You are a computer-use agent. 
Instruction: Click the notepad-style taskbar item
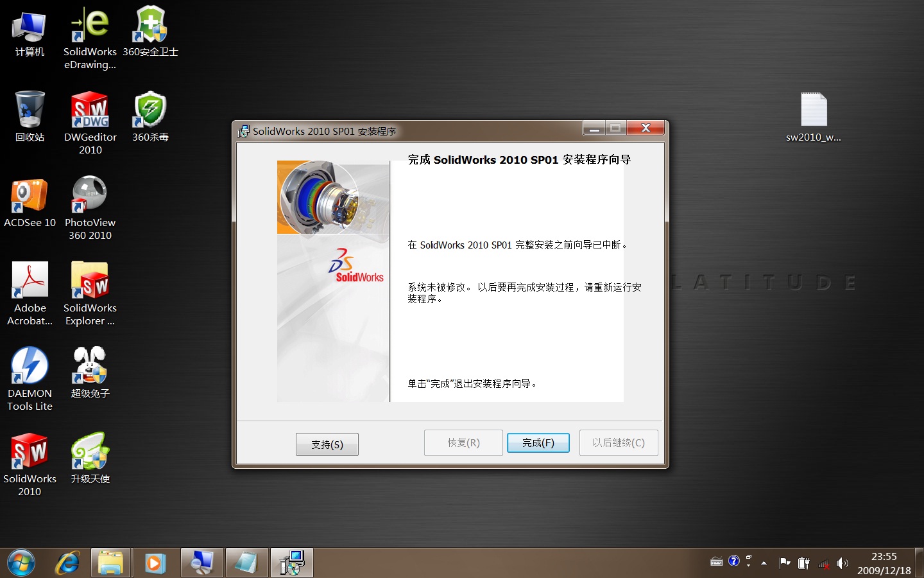pyautogui.click(x=247, y=563)
